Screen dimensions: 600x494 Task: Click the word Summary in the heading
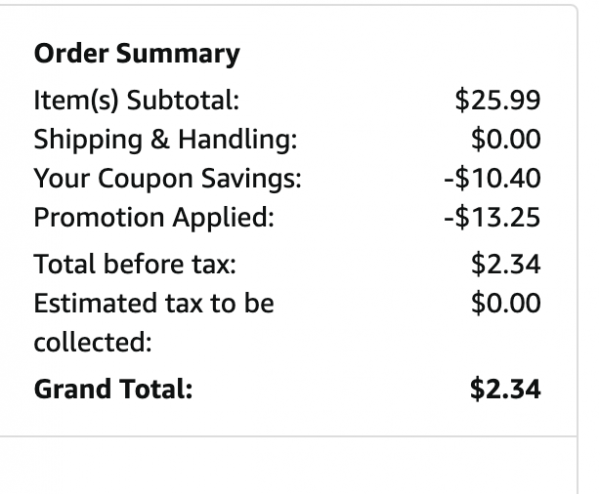click(x=178, y=55)
